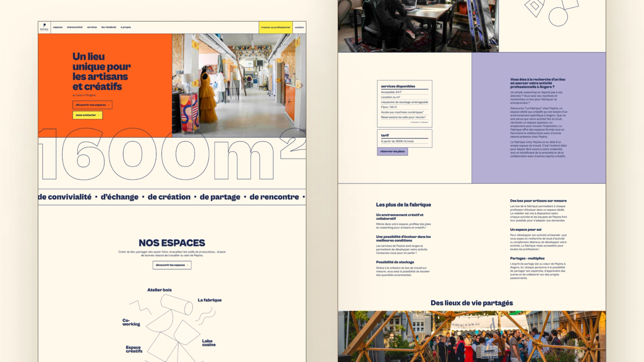Screen dimensions: 644x362
Task: Click the Pepina logo in the header
Action: pyautogui.click(x=43, y=27)
